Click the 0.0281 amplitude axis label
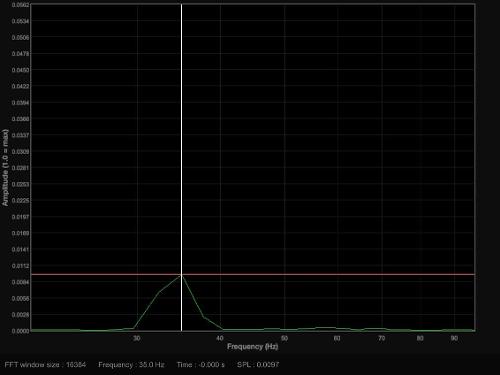This screenshot has height=375, width=500. pos(20,168)
